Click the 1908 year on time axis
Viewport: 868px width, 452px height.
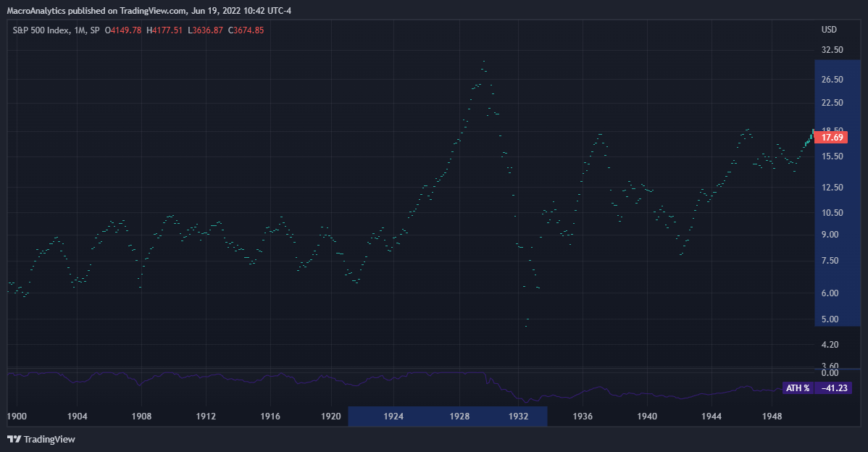click(141, 416)
